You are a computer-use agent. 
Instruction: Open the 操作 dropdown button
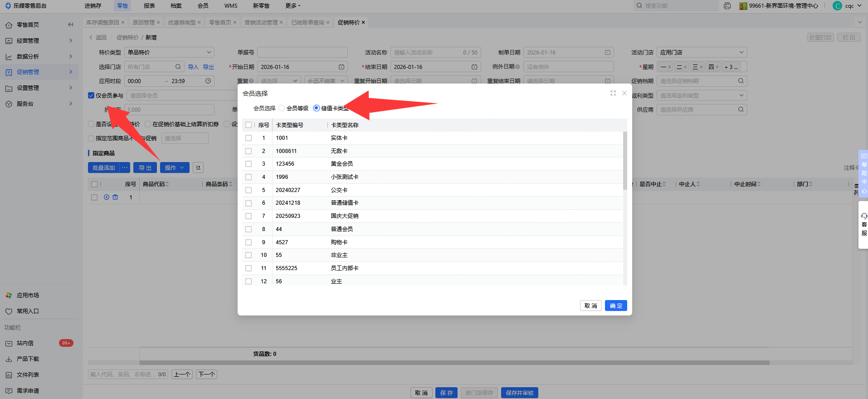coord(175,168)
